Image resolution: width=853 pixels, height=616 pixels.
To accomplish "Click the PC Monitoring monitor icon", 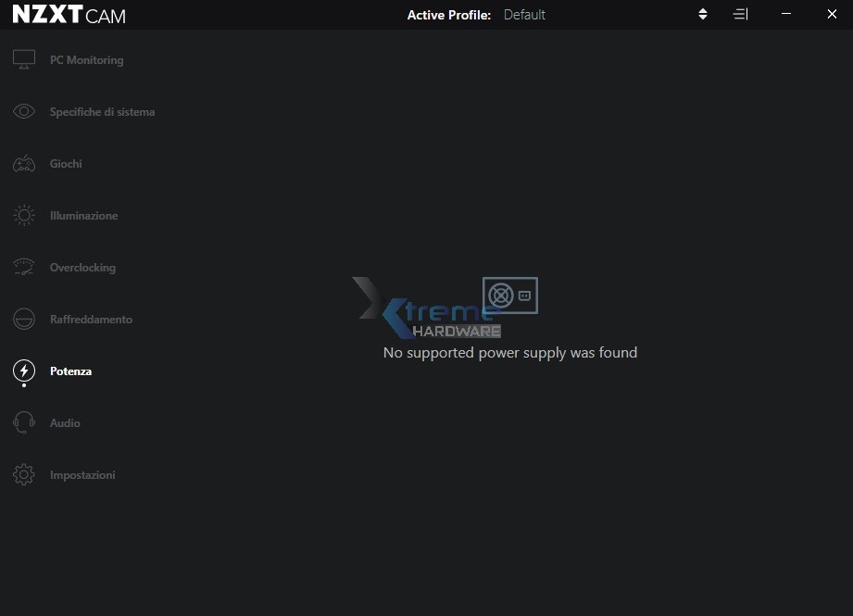I will (x=24, y=59).
